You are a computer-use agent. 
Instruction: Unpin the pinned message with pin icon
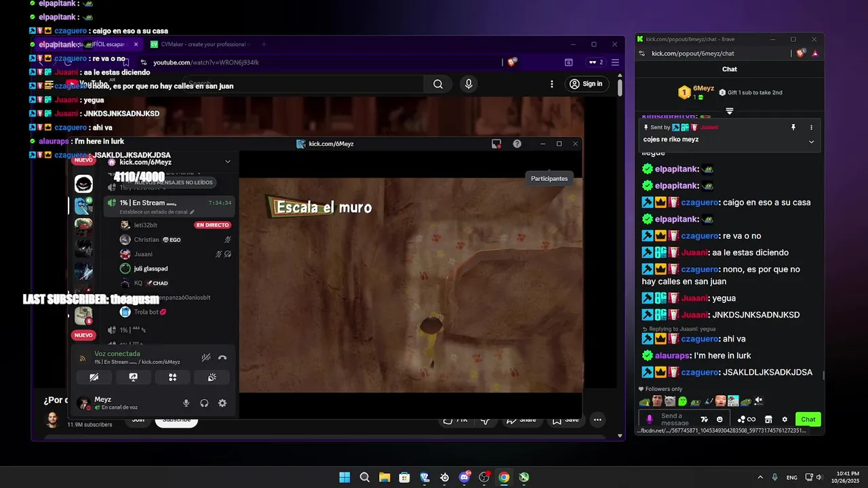coord(793,127)
